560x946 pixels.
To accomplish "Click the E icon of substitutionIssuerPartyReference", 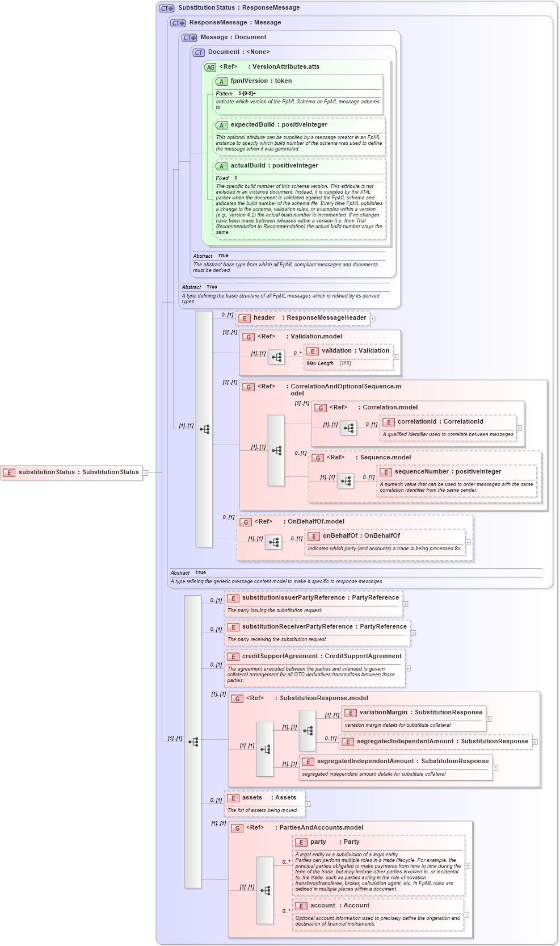I will pos(233,598).
